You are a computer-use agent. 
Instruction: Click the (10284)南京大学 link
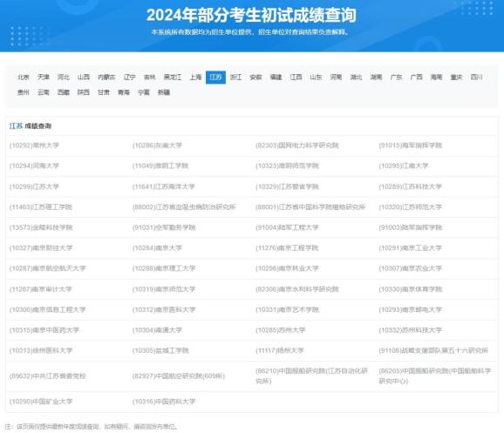[157, 248]
